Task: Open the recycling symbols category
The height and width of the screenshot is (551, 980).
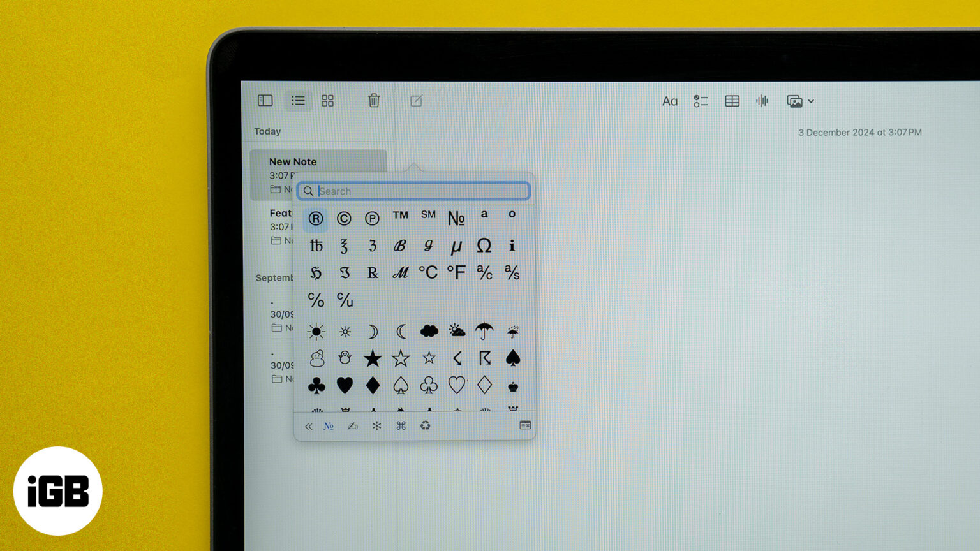Action: (425, 426)
